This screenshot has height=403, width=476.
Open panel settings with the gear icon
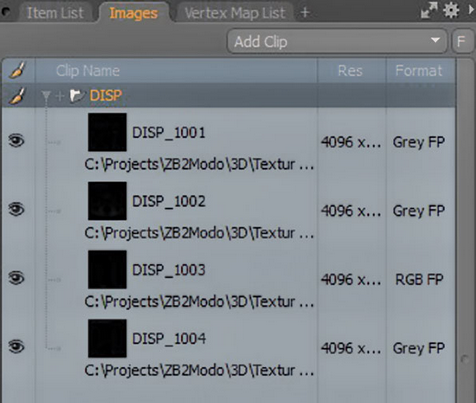(451, 11)
